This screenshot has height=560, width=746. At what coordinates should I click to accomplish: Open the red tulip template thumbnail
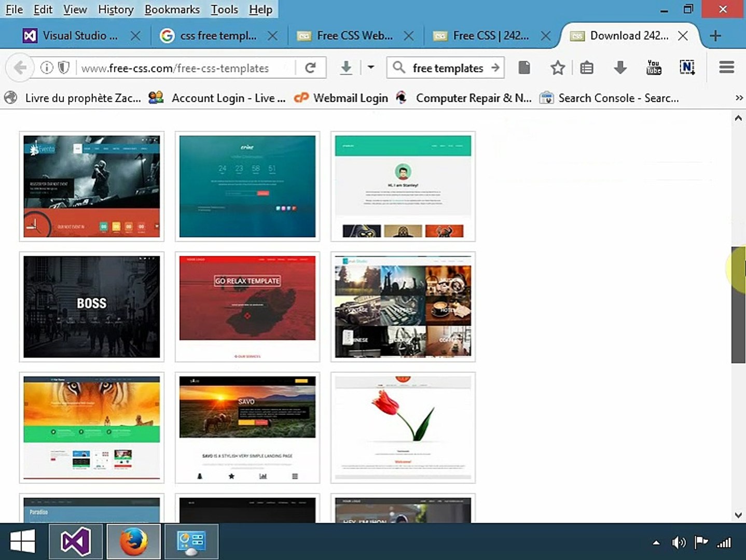tap(403, 427)
